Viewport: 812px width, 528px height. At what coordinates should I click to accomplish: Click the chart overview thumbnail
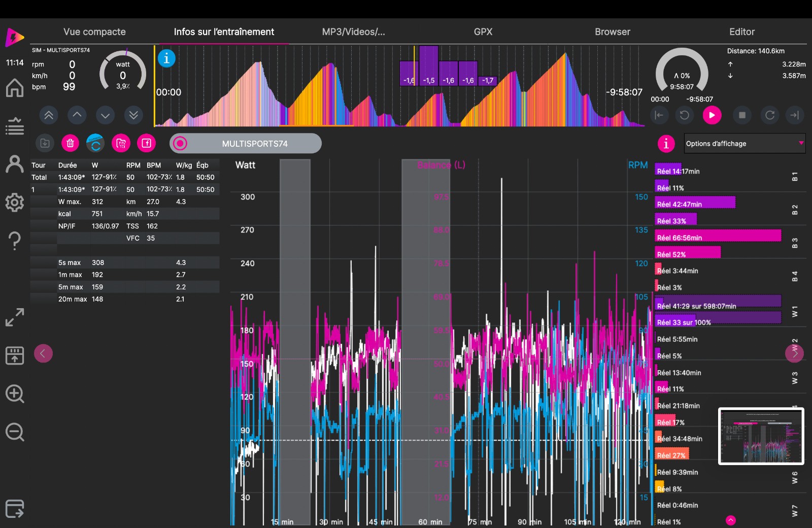[x=761, y=436]
